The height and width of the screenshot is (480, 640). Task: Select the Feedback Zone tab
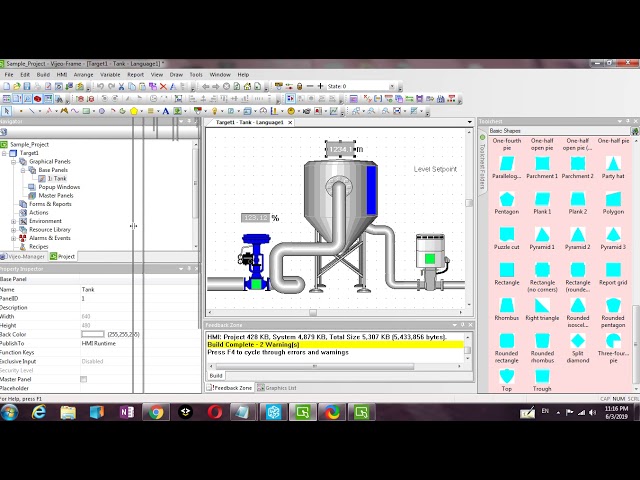point(229,388)
